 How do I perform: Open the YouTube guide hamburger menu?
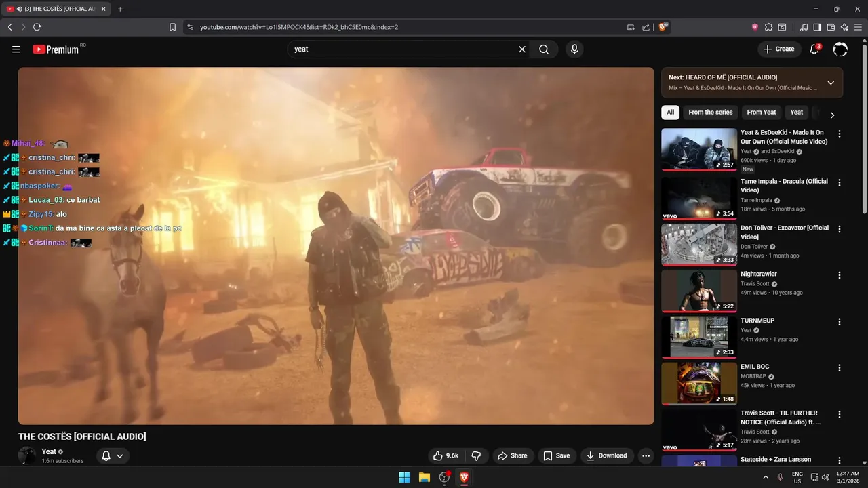click(x=16, y=49)
